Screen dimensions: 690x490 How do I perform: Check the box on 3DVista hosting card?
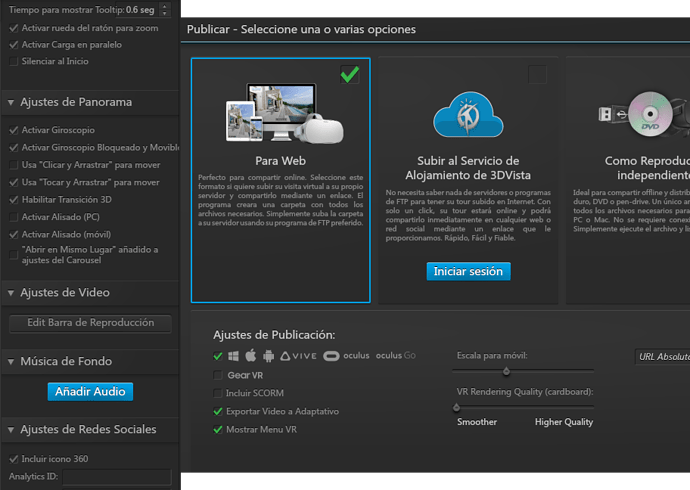click(537, 75)
